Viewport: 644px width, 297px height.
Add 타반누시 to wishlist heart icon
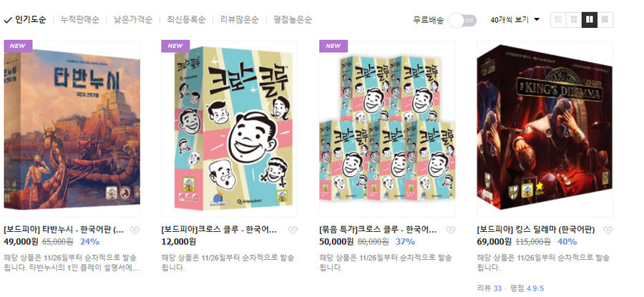pos(135,230)
